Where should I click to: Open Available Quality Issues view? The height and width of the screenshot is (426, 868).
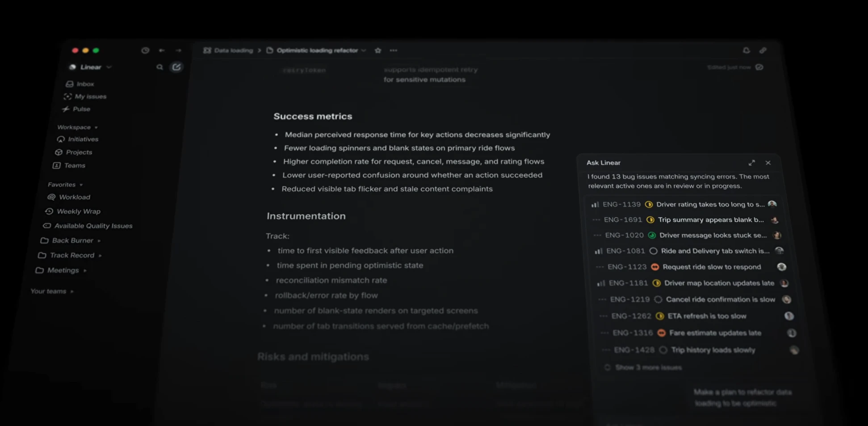pyautogui.click(x=88, y=226)
